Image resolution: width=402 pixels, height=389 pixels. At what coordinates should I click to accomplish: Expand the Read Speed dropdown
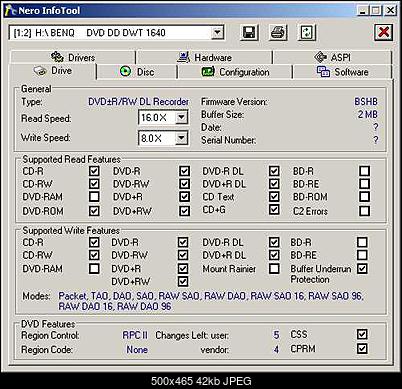[x=181, y=117]
